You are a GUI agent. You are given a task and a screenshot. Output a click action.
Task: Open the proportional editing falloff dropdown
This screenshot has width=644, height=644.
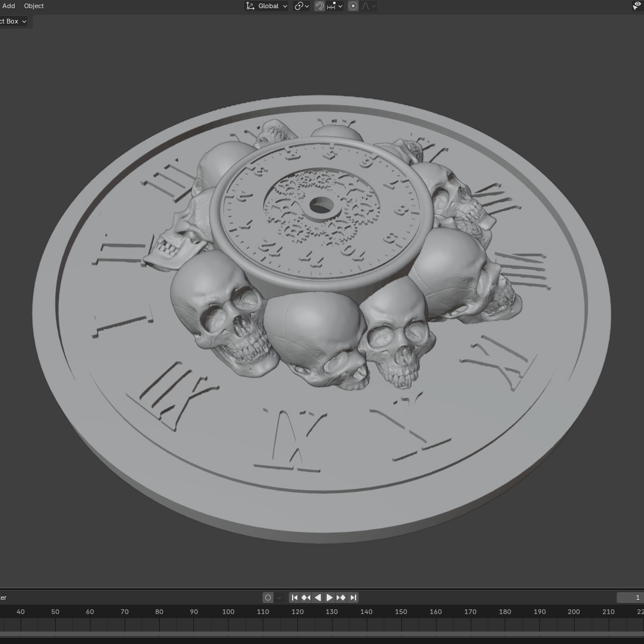point(368,6)
